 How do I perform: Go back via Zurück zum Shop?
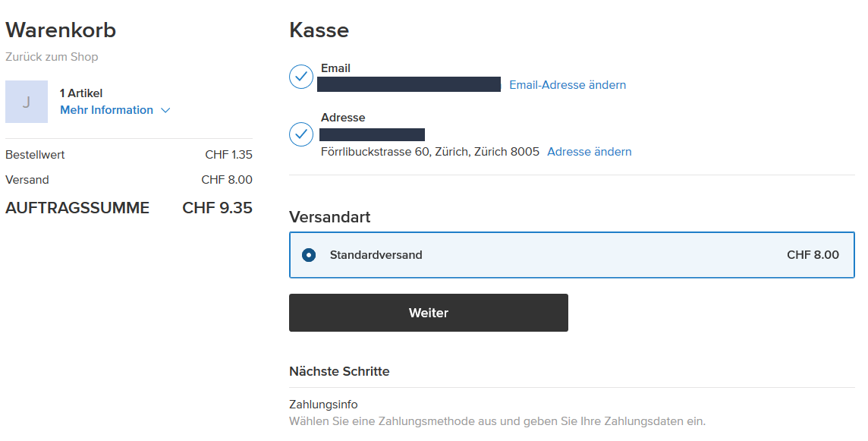52,57
